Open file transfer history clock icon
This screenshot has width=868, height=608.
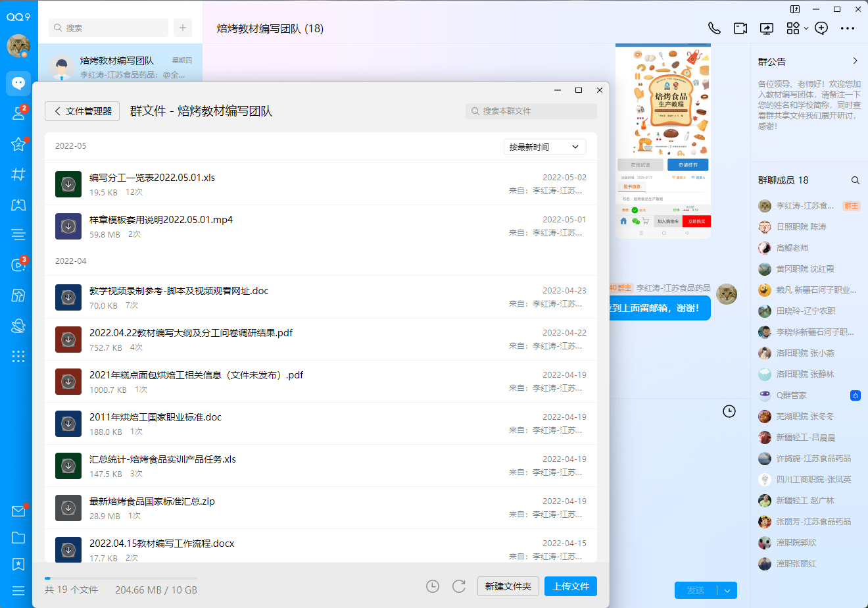click(433, 586)
